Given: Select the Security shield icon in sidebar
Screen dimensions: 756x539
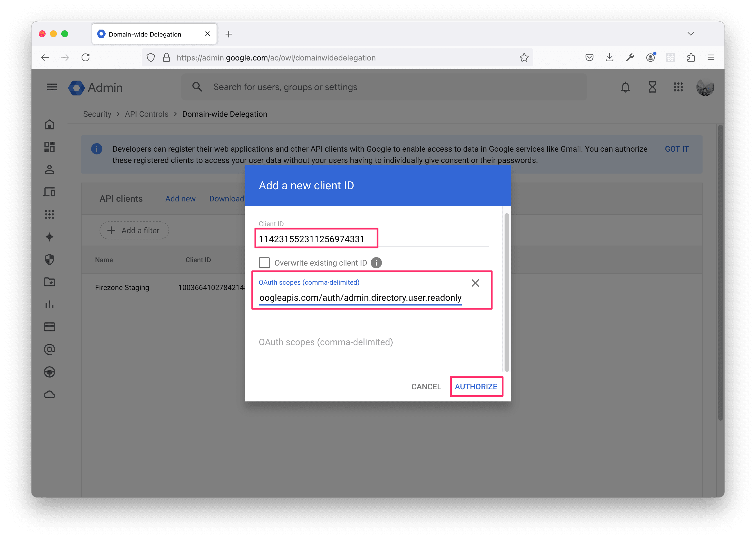Looking at the screenshot, I should (49, 259).
